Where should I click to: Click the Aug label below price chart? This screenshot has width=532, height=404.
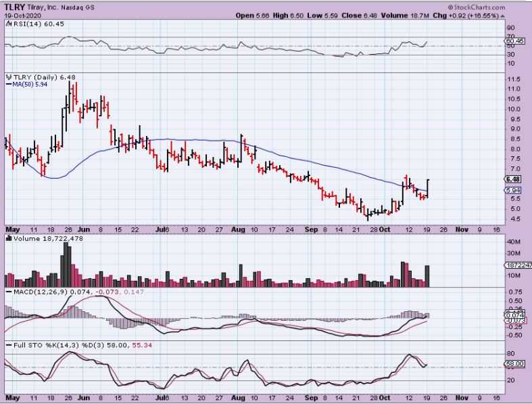(238, 229)
